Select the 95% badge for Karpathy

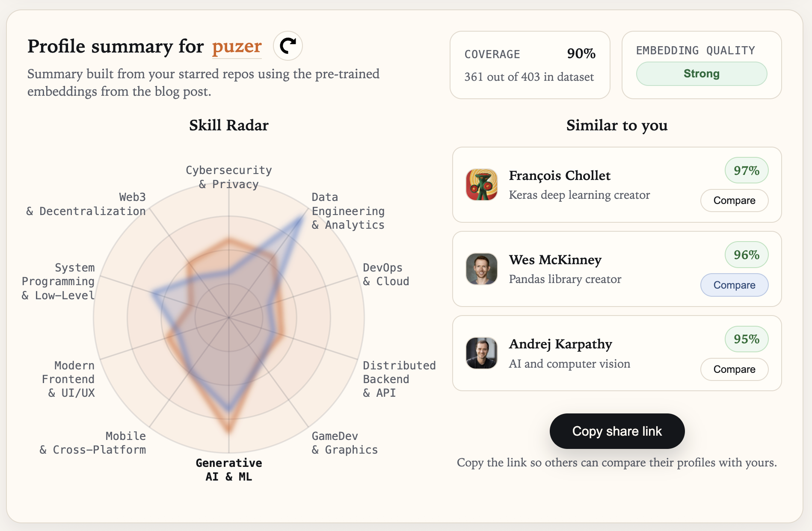[x=746, y=339]
